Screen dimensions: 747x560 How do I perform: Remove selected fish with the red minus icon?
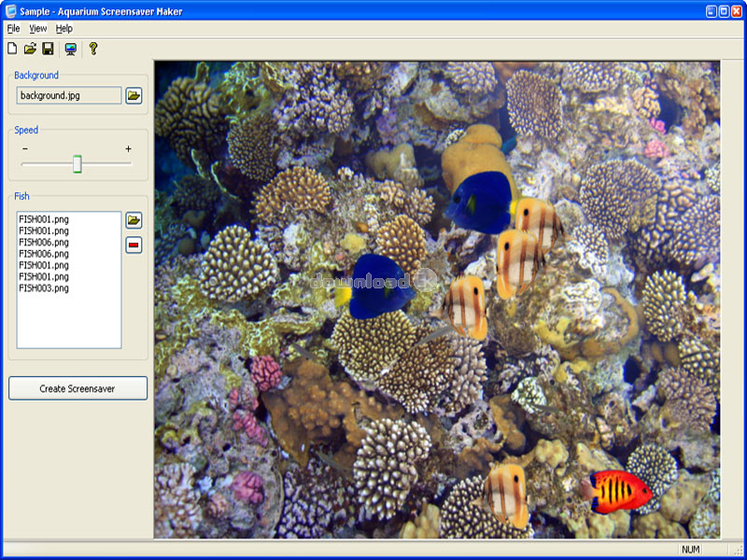pos(134,245)
